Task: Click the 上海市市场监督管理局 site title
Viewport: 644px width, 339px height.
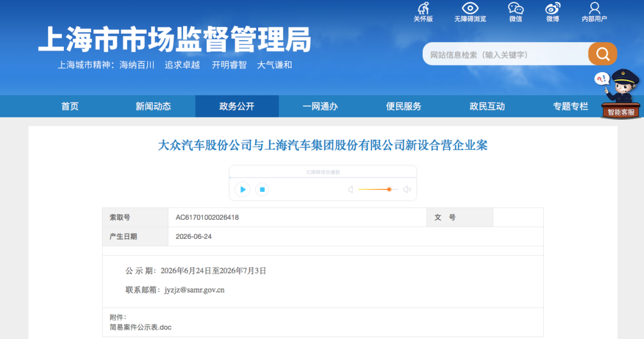Action: 175,39
